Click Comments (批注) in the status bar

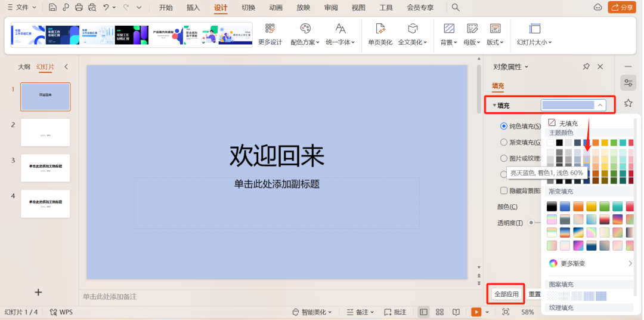coord(395,312)
